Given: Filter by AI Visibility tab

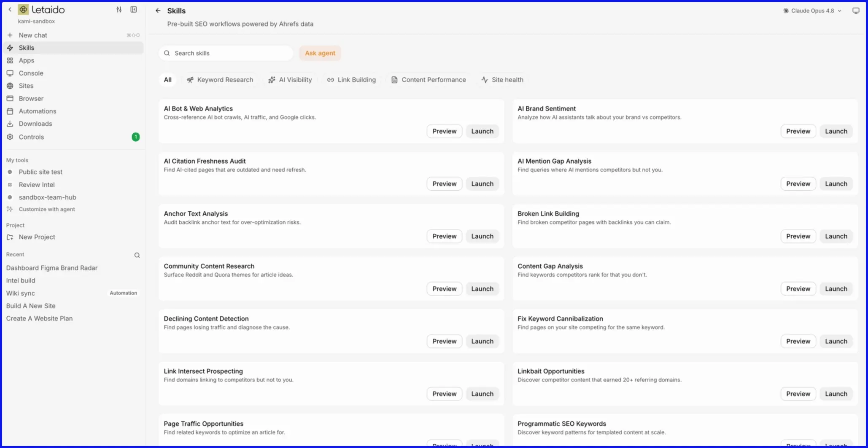Looking at the screenshot, I should coord(290,80).
